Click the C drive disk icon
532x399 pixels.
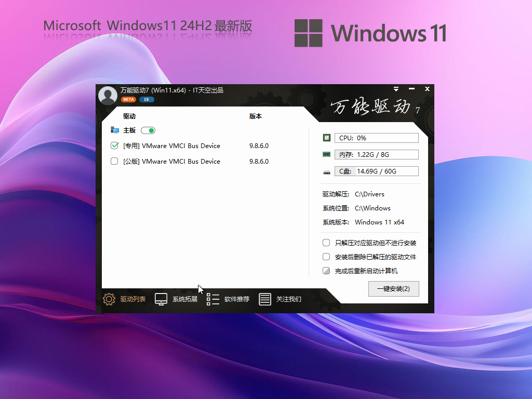[x=326, y=172]
